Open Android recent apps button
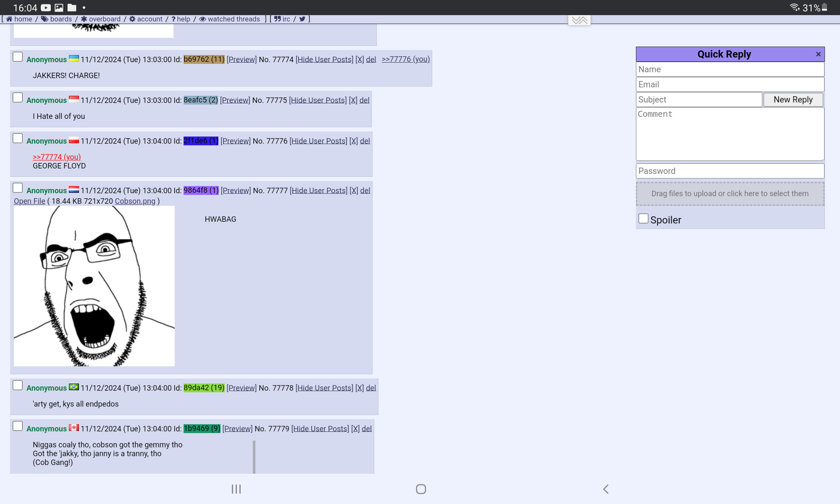The image size is (840, 504). [x=236, y=489]
